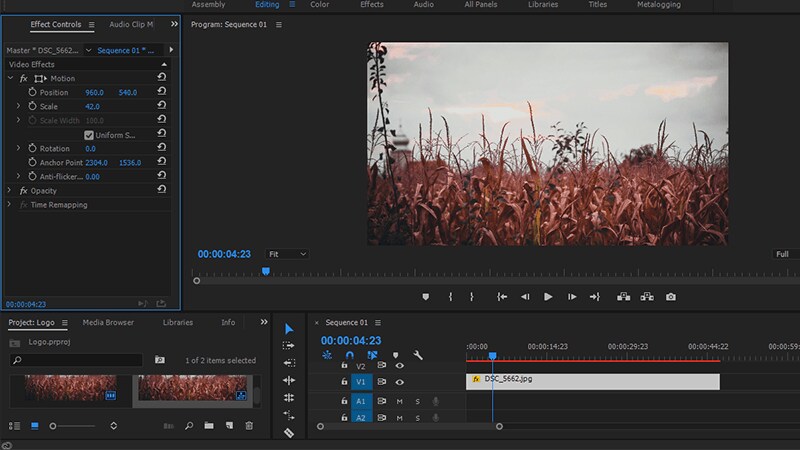Expand the Rotation property options
This screenshot has height=450, width=800.
18,148
